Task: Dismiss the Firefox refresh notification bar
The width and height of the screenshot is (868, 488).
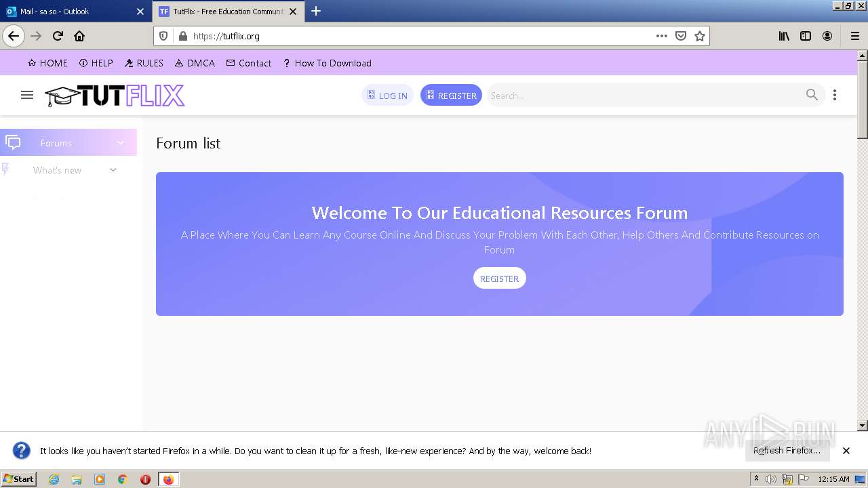Action: pos(846,451)
